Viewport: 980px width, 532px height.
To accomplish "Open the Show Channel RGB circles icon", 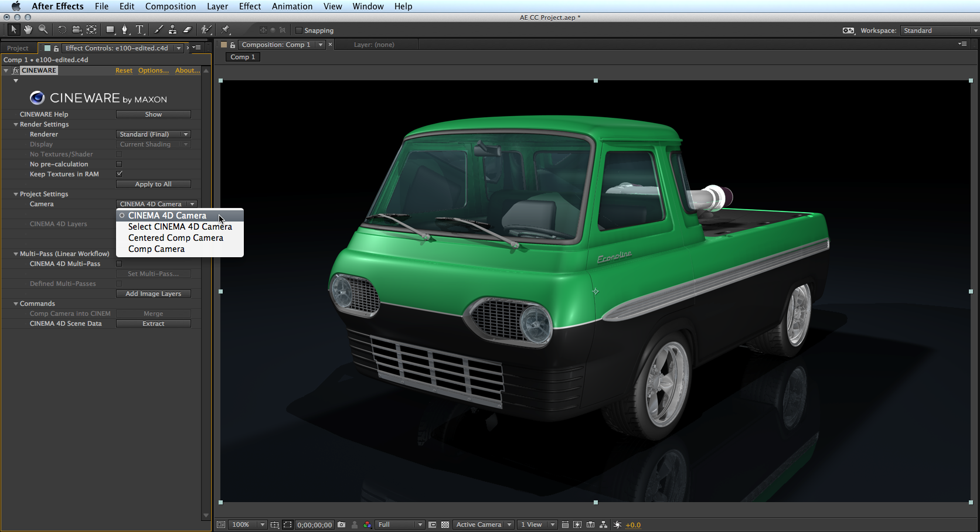I will click(x=367, y=524).
